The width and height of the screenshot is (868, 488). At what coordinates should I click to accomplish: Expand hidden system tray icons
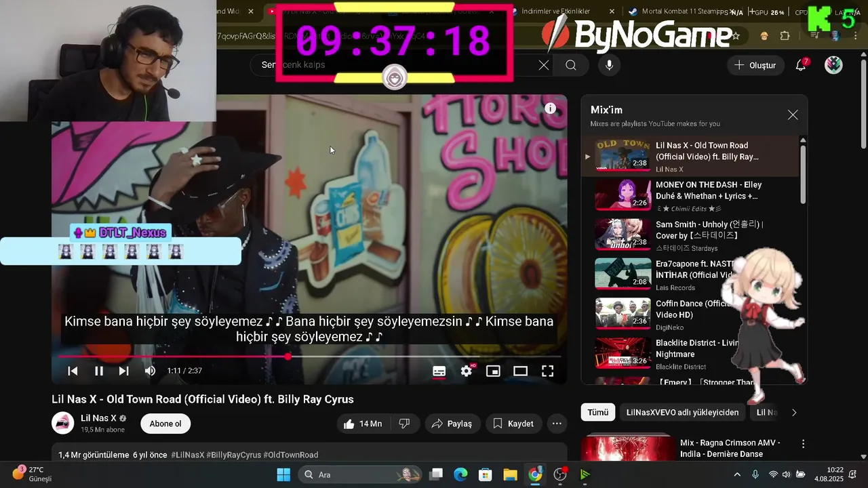(737, 474)
